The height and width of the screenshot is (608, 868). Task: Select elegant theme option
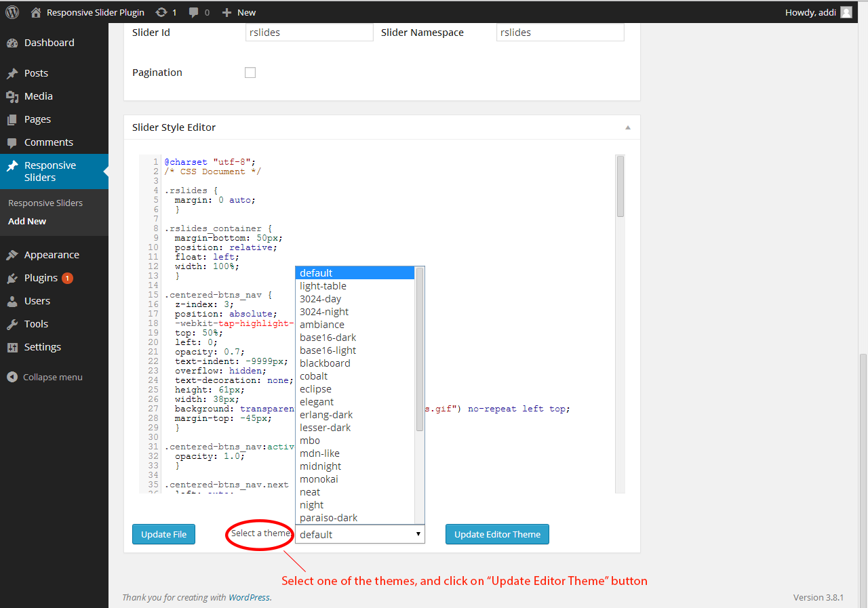(x=355, y=402)
